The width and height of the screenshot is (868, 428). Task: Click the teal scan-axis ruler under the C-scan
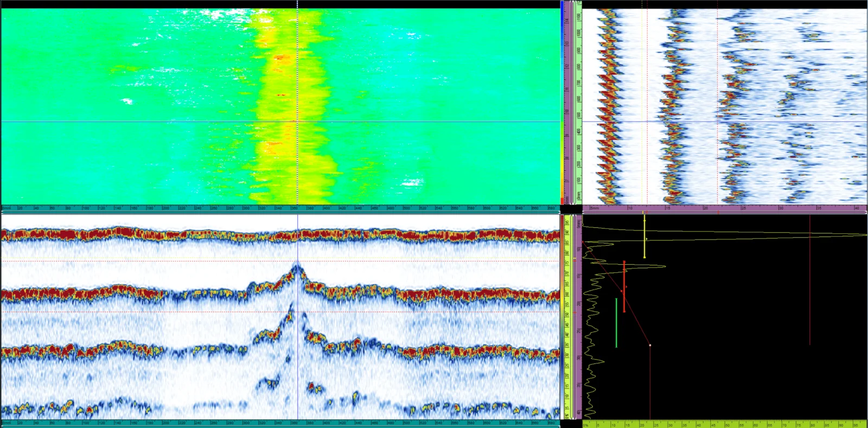point(280,208)
